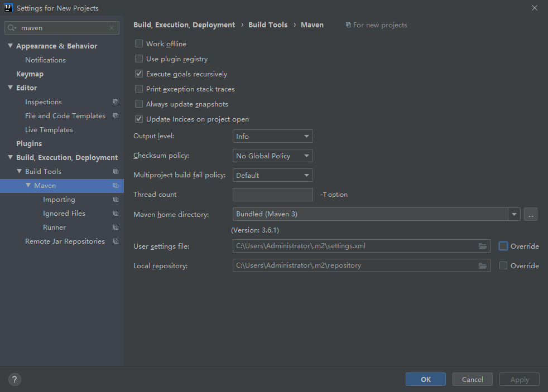This screenshot has width=548, height=392.
Task: Select Importing under Maven
Action: coord(59,199)
